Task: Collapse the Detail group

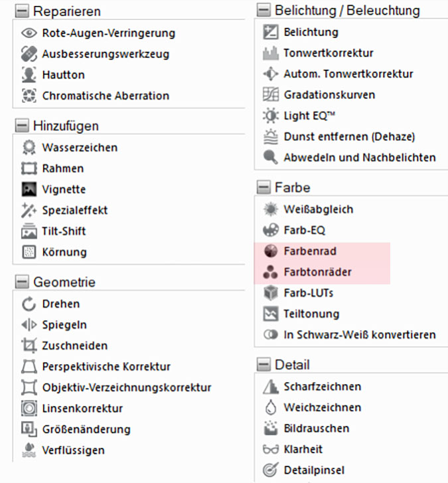Action: click(x=264, y=365)
